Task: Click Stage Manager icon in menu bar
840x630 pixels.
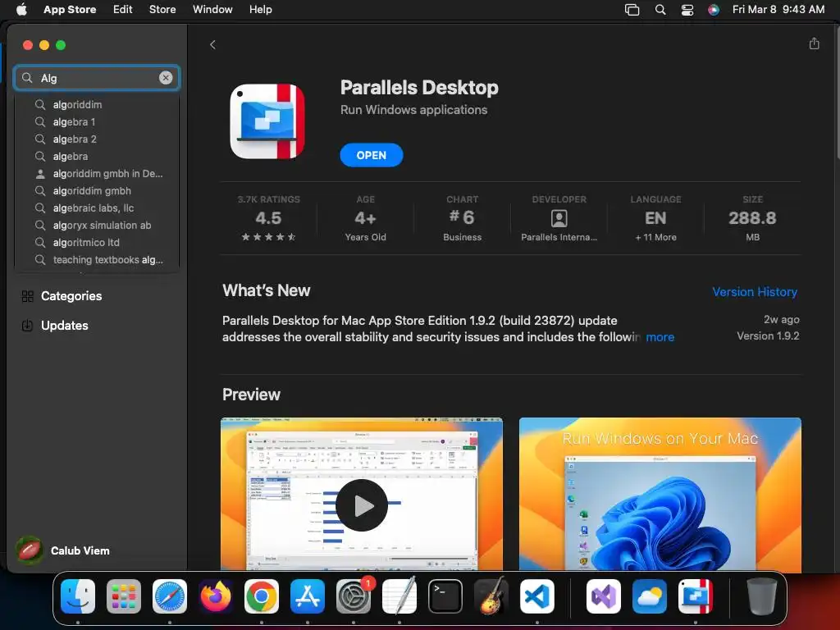Action: (632, 10)
